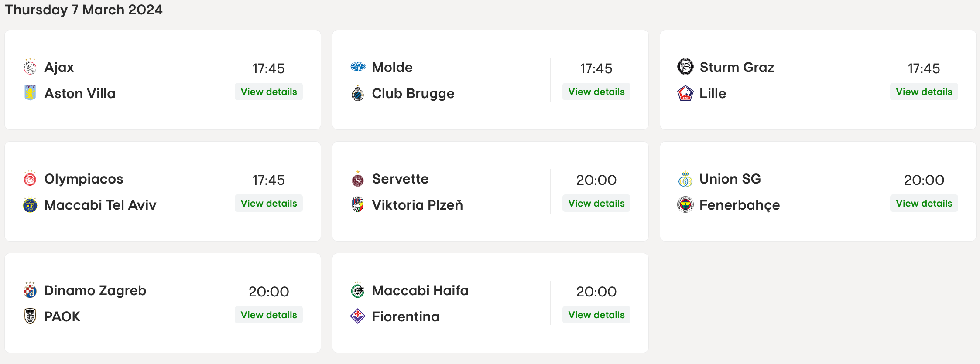Click the Club Brugge crest
Screen dimensions: 980x364
click(x=357, y=93)
